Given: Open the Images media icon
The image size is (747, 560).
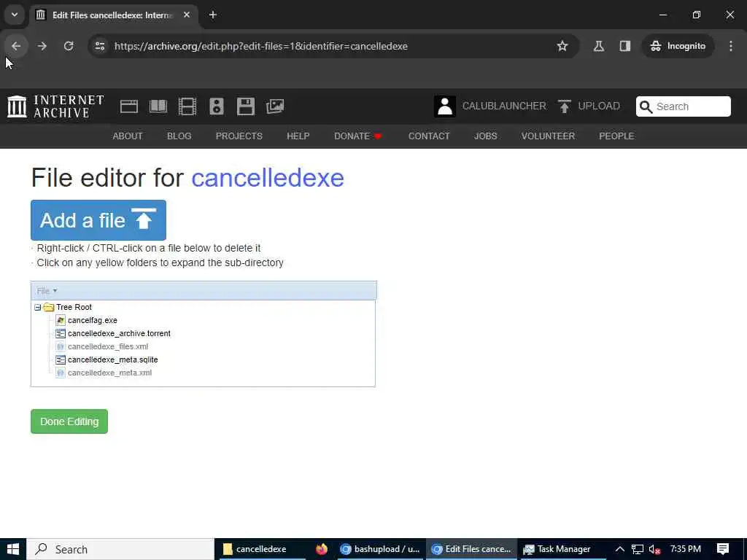Looking at the screenshot, I should click(275, 106).
